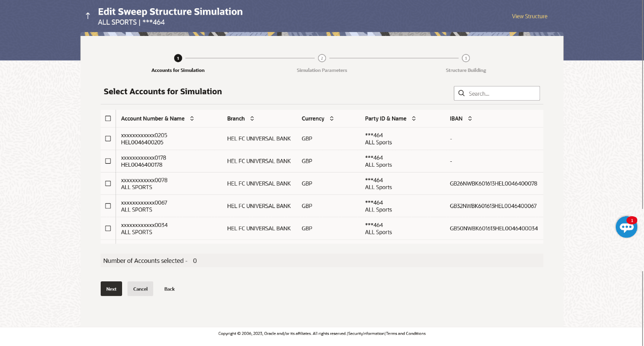The height and width of the screenshot is (346, 644).
Task: Click the search magnifier icon
Action: [x=461, y=93]
